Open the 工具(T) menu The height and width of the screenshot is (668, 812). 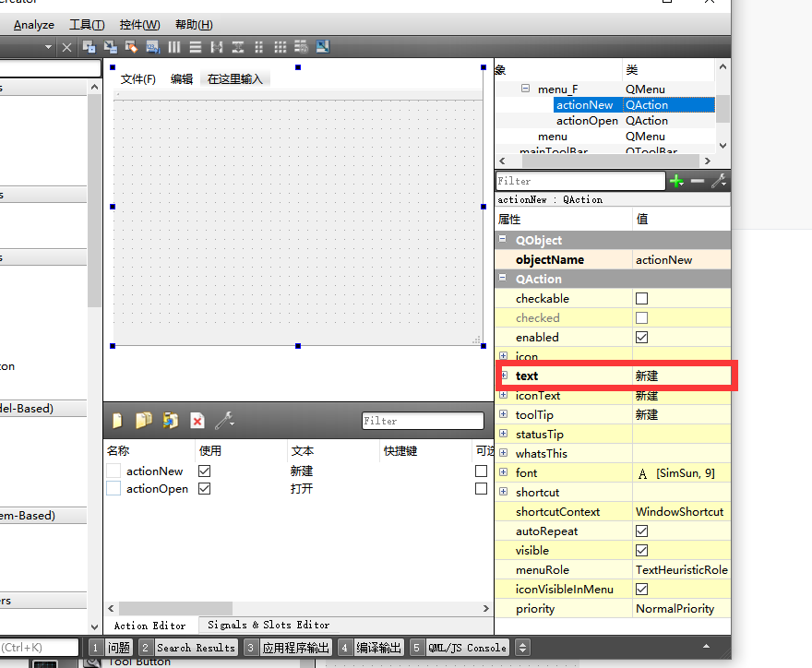click(87, 25)
